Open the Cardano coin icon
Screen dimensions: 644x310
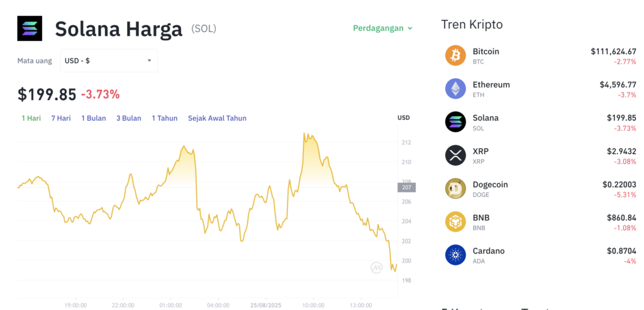coord(455,255)
